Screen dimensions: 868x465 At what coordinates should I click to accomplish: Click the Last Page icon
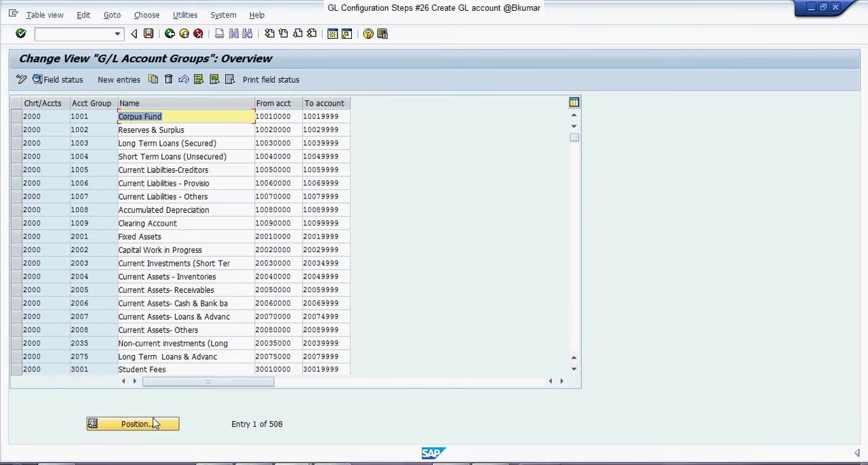coord(312,34)
